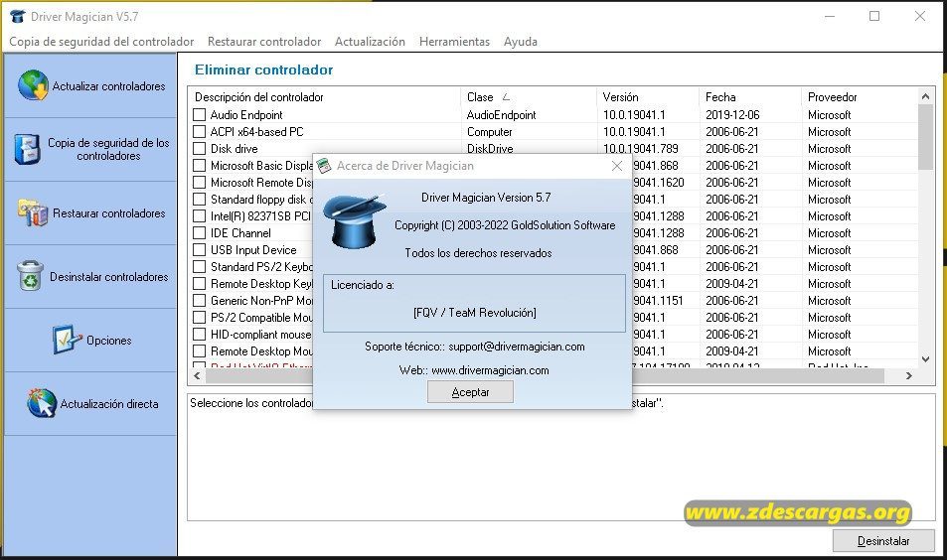This screenshot has width=947, height=560.
Task: Click the support@drivermagician.com email text
Action: 517,347
